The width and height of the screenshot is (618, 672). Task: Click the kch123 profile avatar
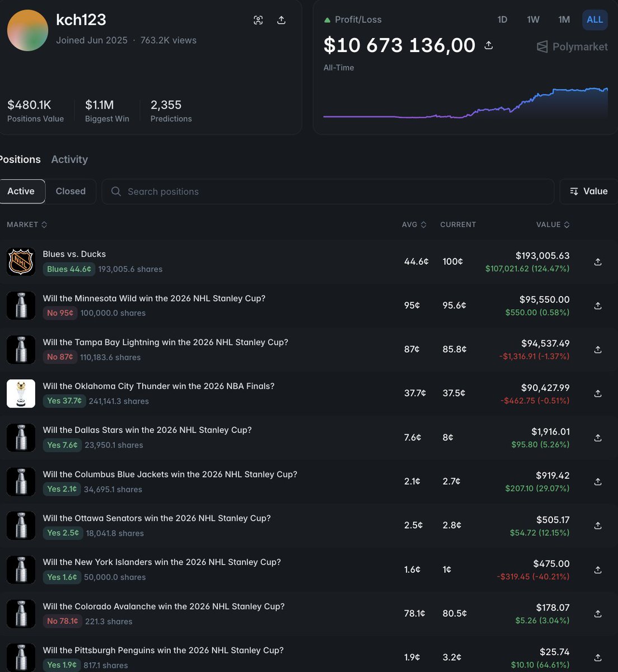[x=27, y=30]
